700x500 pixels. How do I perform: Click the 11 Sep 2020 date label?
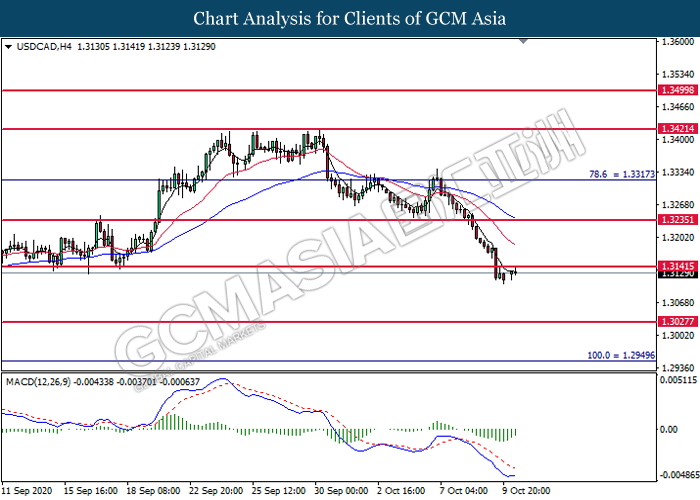coord(27,491)
